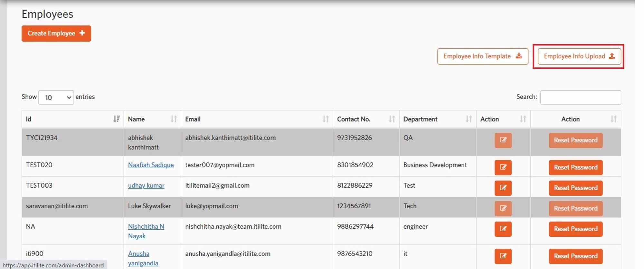The image size is (644, 269).
Task: Select contact number 8301854902
Action: (x=355, y=165)
